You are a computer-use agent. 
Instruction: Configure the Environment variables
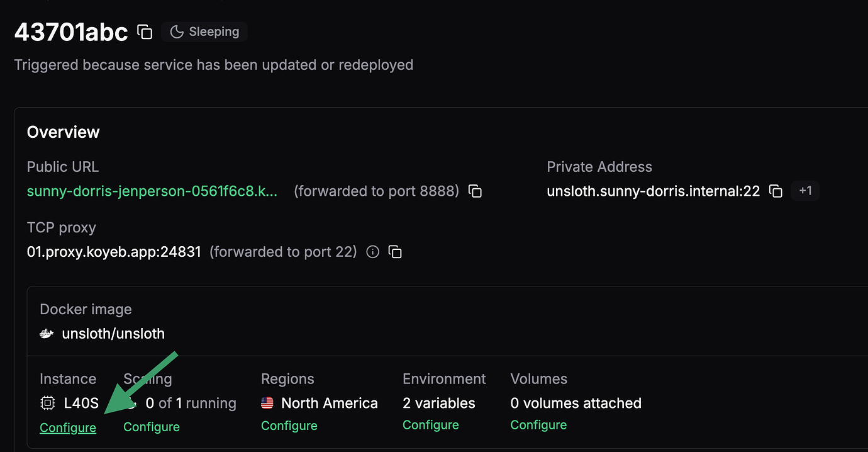(x=430, y=425)
